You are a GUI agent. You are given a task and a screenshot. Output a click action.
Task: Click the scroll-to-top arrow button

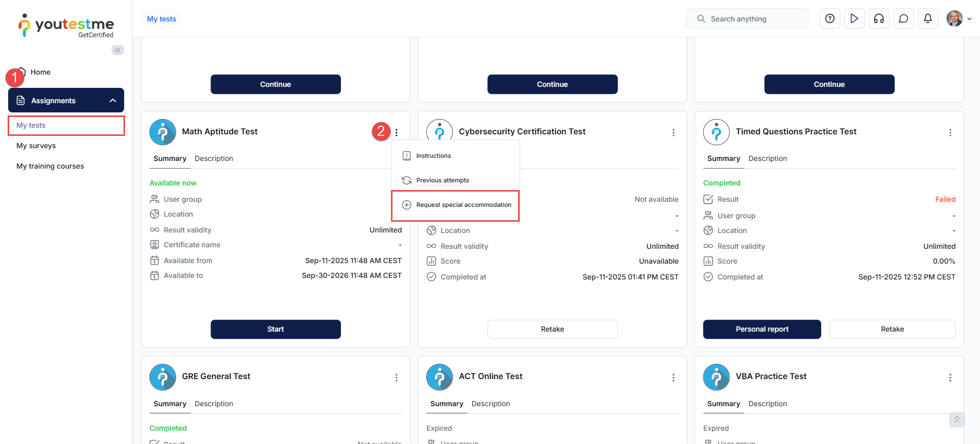pos(957,419)
